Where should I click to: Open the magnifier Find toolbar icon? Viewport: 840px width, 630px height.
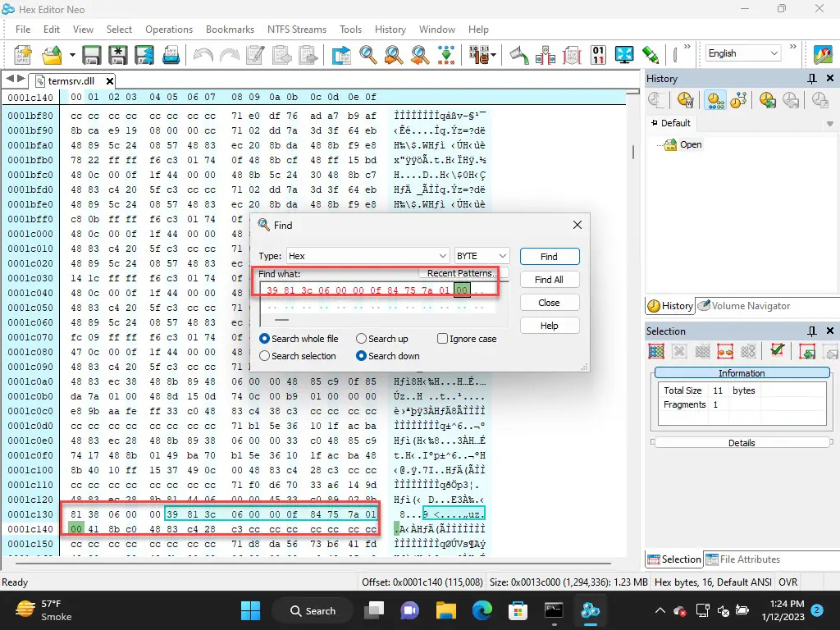[x=368, y=55]
